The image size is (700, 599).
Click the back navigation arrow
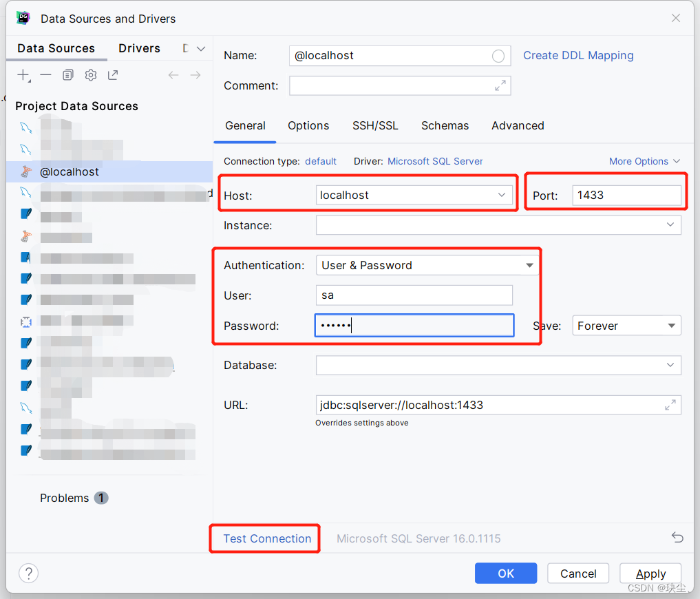(x=173, y=75)
